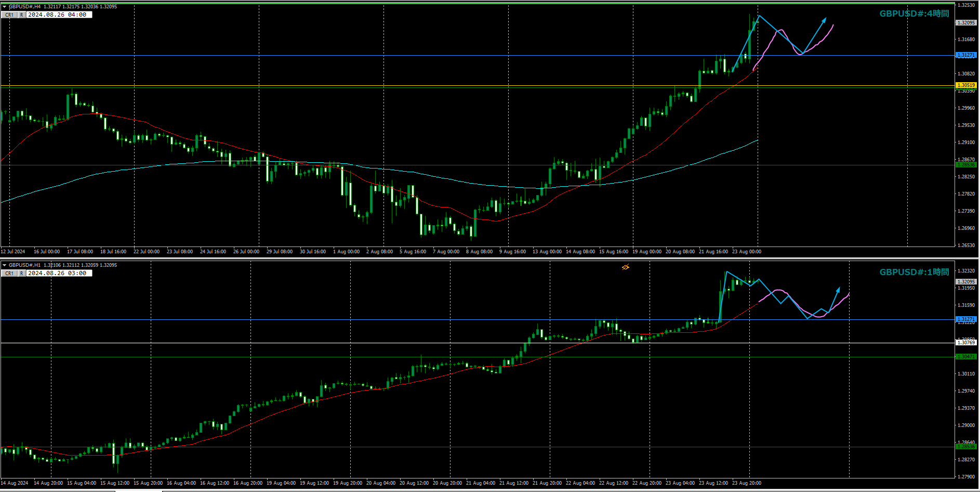980x492 pixels.
Task: Click the white 1.30769 price tag on H1
Action: [x=966, y=343]
